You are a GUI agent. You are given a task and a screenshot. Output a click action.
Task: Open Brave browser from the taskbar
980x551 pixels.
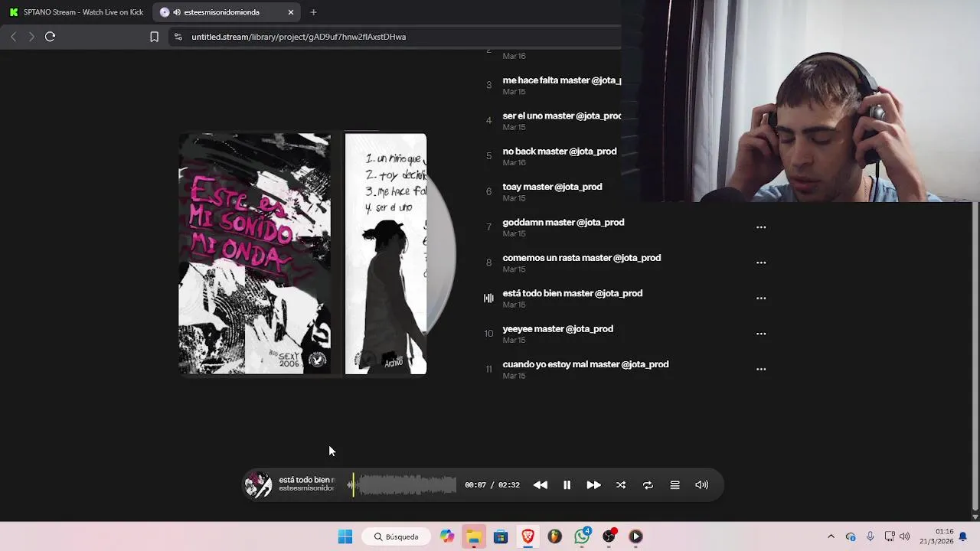point(528,536)
